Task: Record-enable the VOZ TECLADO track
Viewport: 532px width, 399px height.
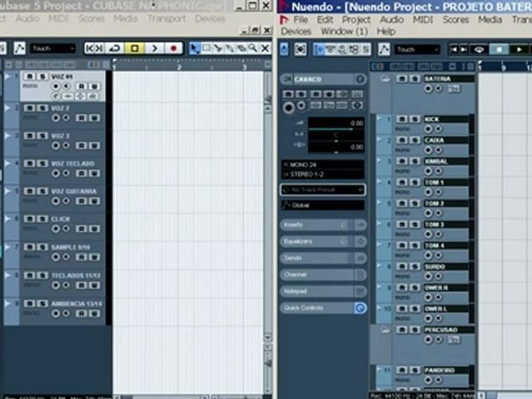Action: [x=55, y=173]
